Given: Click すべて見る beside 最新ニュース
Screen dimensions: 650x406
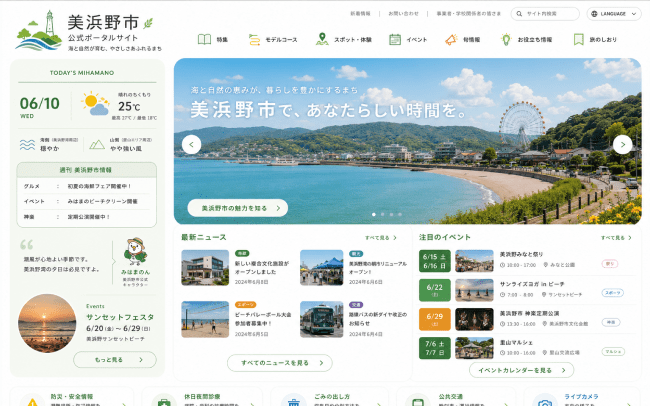Looking at the screenshot, I should coord(381,238).
